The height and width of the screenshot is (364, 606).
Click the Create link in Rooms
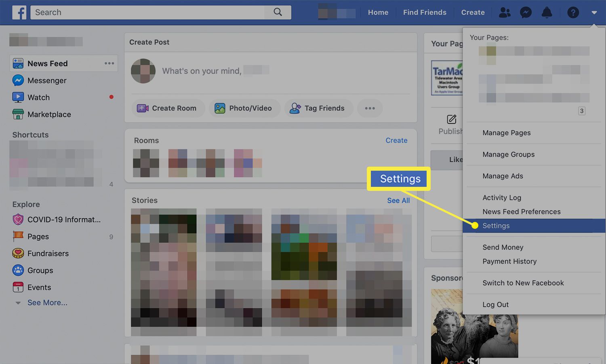click(x=396, y=140)
